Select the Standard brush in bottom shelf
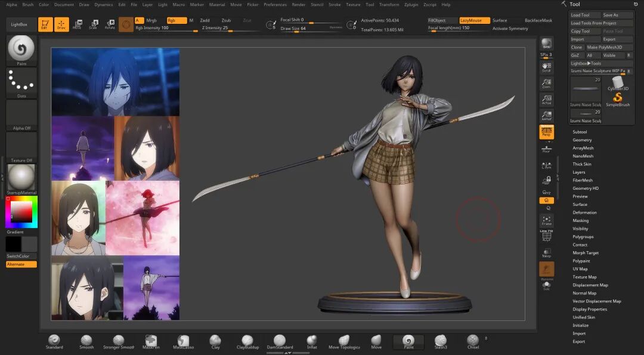The height and width of the screenshot is (355, 644). (x=54, y=342)
